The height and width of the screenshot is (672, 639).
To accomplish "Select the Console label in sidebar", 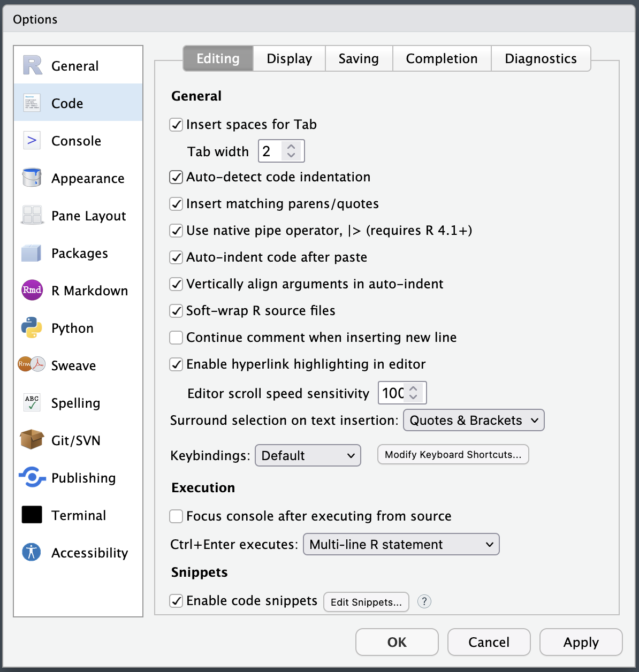I will point(76,141).
